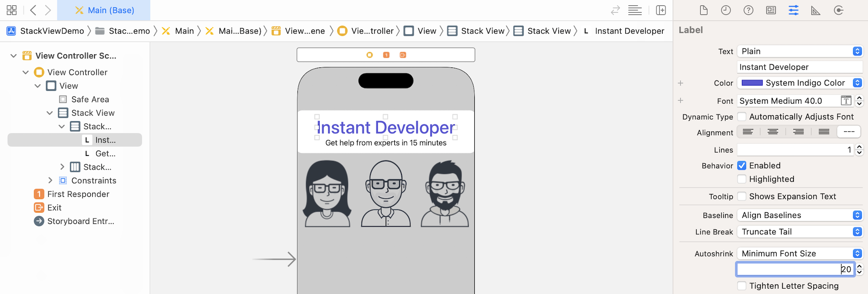
Task: Open the Size inspector ruler icon
Action: coord(816,10)
